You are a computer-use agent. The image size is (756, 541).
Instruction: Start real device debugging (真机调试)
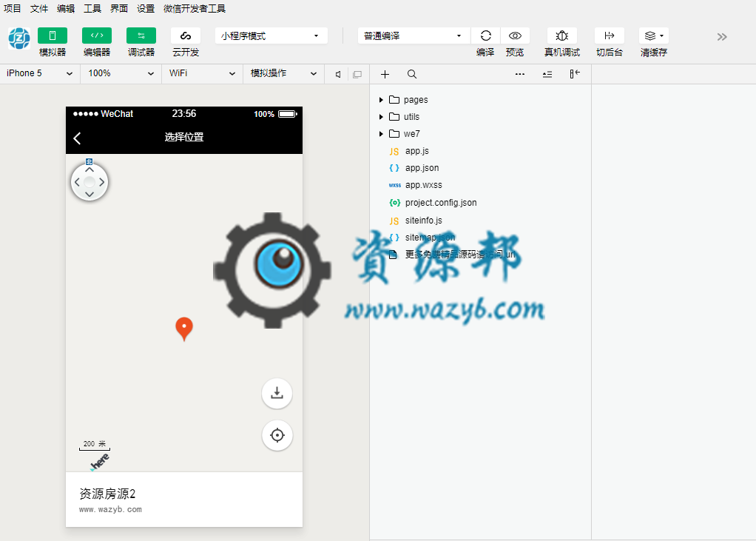[x=561, y=36]
